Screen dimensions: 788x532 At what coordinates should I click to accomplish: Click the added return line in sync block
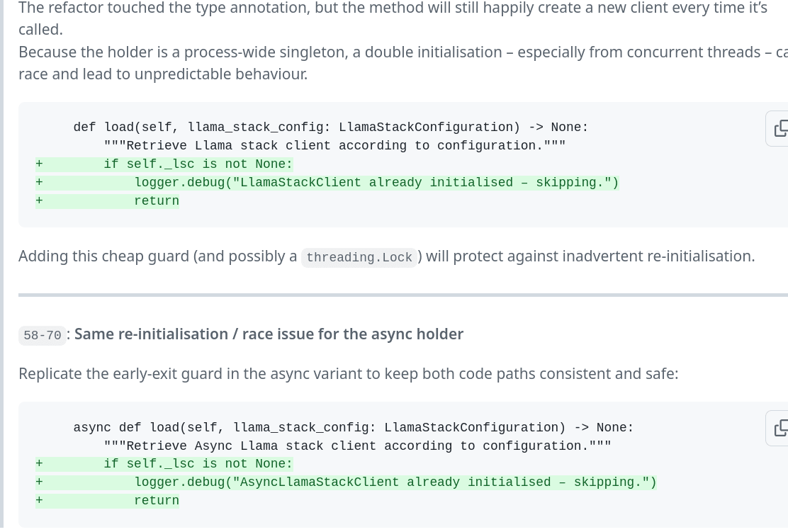click(x=157, y=201)
